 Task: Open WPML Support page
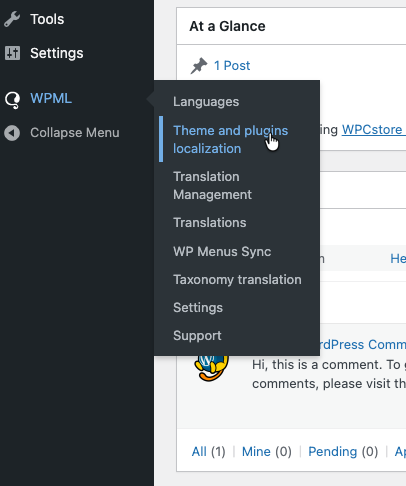(x=197, y=336)
